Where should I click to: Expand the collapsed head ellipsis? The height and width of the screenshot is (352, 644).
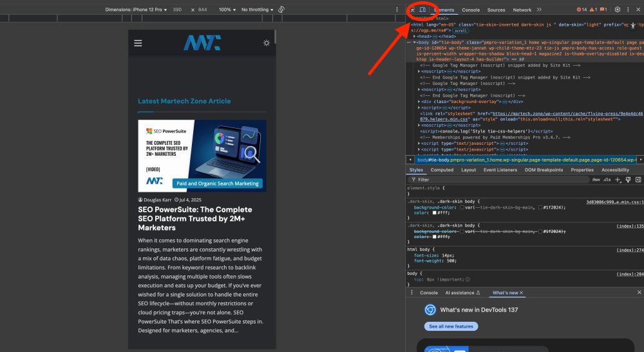click(x=435, y=37)
